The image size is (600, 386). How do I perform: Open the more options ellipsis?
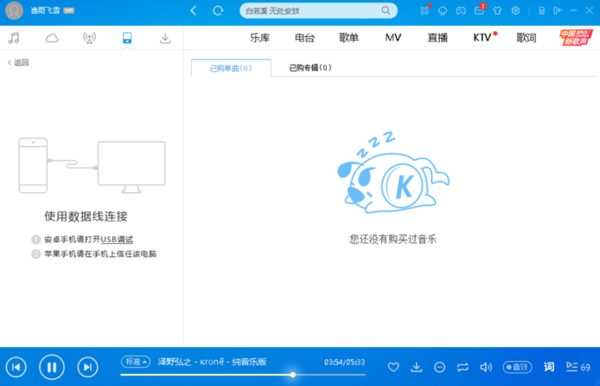point(440,367)
